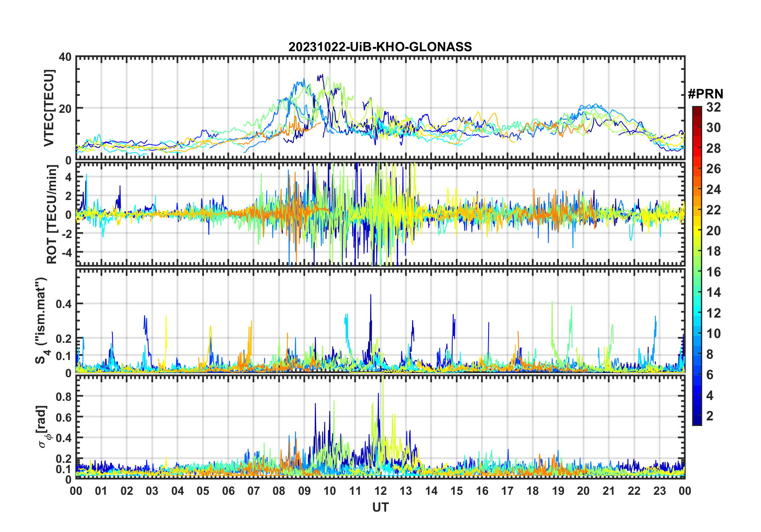Click inside the ROT plot panel
The width and height of the screenshot is (761, 532).
[x=380, y=214]
